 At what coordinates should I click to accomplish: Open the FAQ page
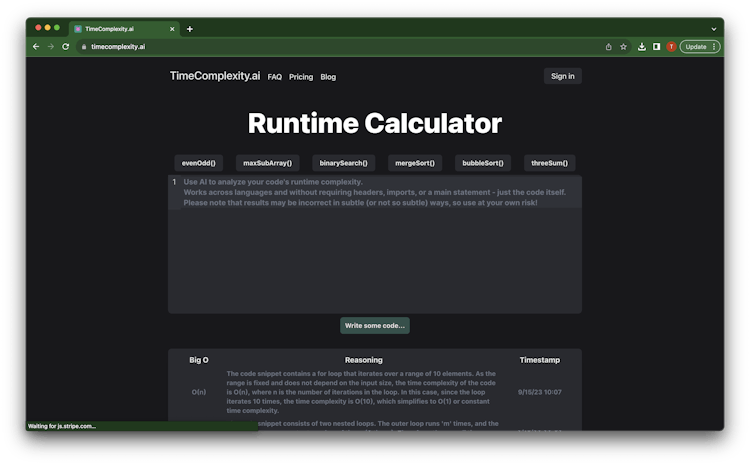click(x=275, y=77)
